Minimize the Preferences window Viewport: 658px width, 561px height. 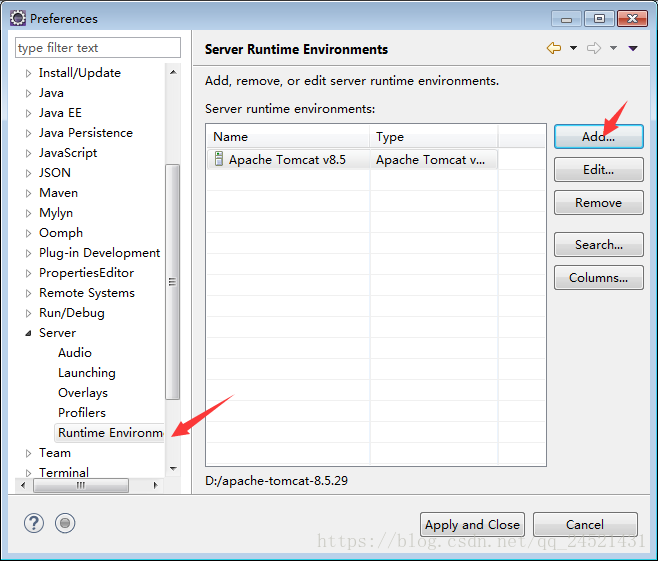[x=566, y=19]
